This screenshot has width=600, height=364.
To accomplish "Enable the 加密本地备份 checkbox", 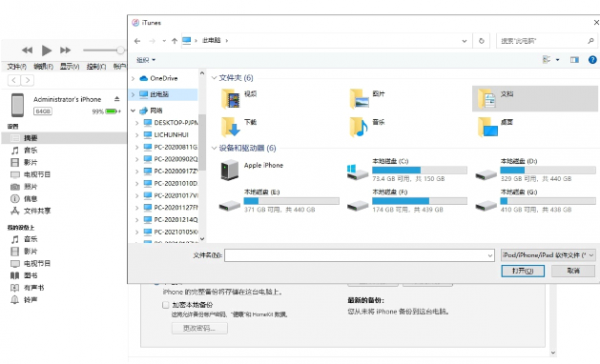I will pos(165,305).
